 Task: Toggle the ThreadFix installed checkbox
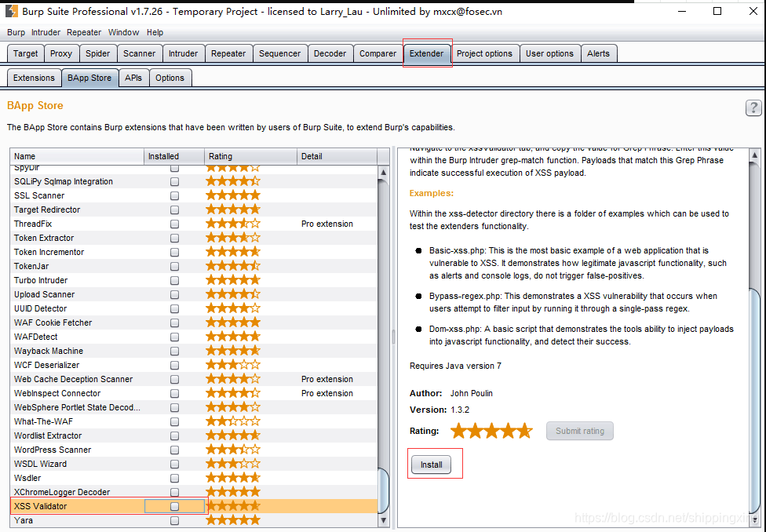click(x=174, y=224)
